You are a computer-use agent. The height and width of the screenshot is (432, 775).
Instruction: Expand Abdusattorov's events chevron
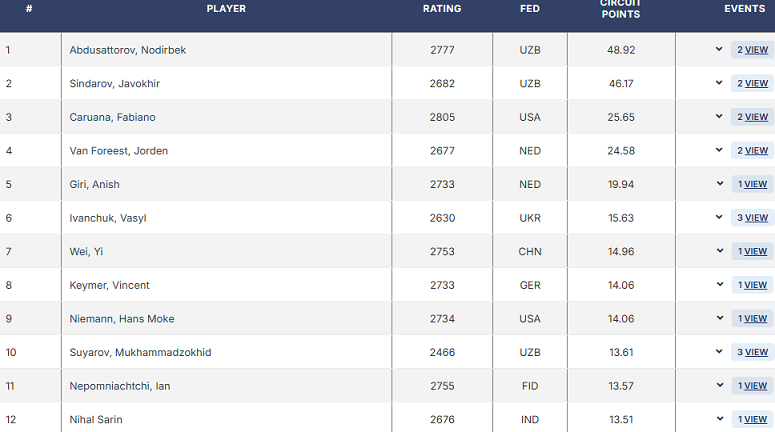coord(719,49)
